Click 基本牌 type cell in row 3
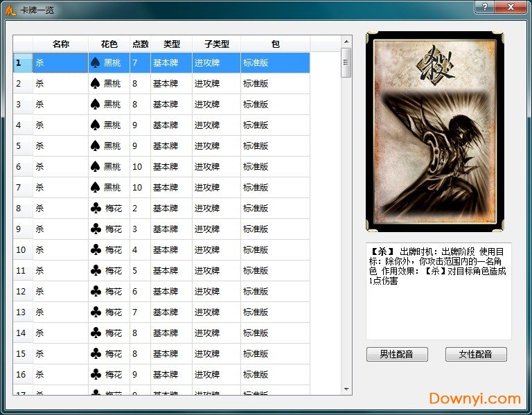The width and height of the screenshot is (532, 415). [x=171, y=104]
